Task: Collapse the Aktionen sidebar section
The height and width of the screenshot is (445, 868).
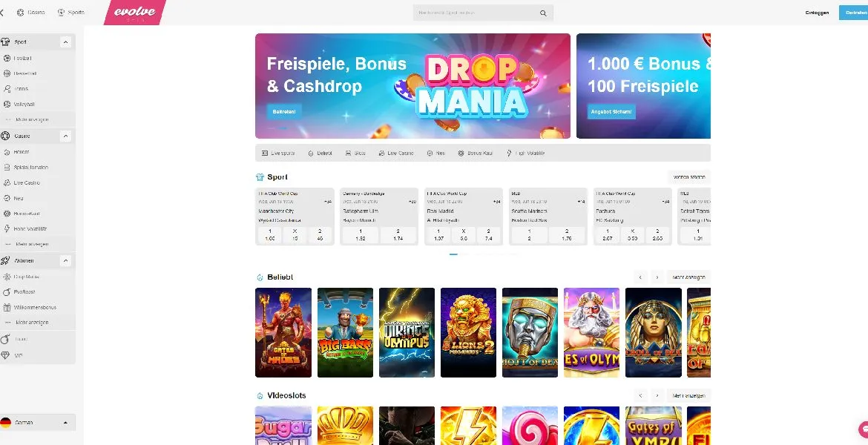Action: click(x=65, y=260)
